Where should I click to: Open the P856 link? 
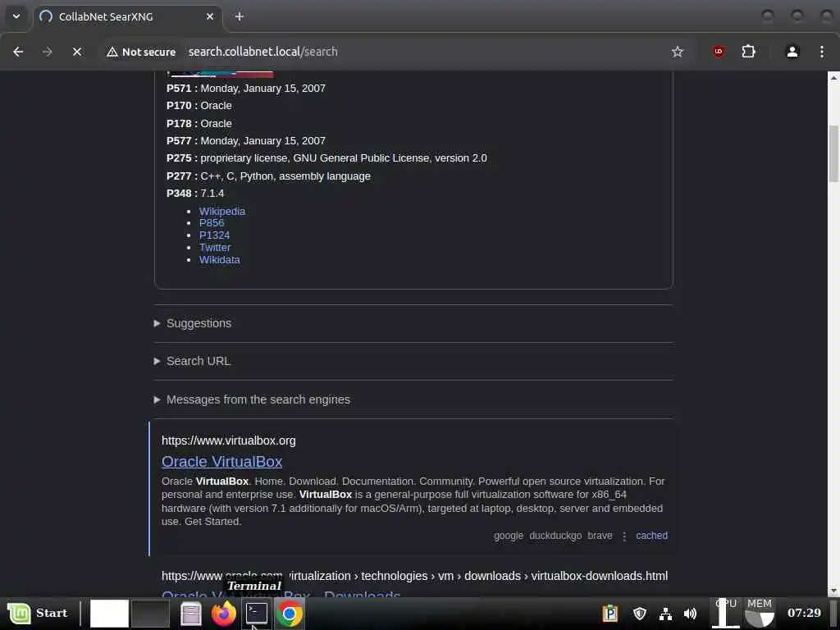(212, 223)
